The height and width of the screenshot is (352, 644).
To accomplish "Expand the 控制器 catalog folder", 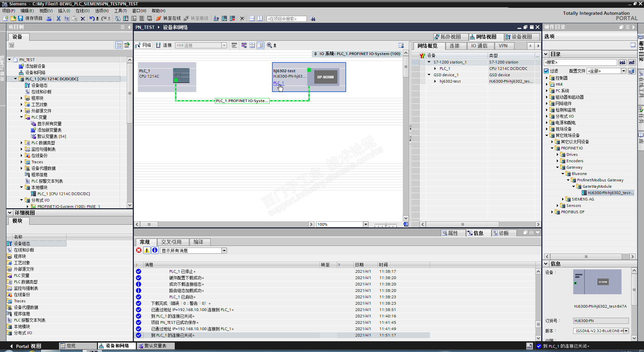I will (547, 78).
